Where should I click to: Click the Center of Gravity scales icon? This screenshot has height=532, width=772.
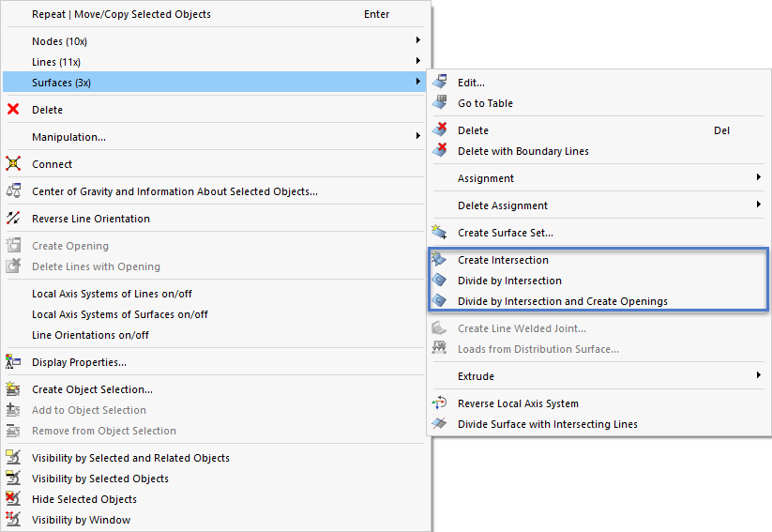pyautogui.click(x=13, y=191)
